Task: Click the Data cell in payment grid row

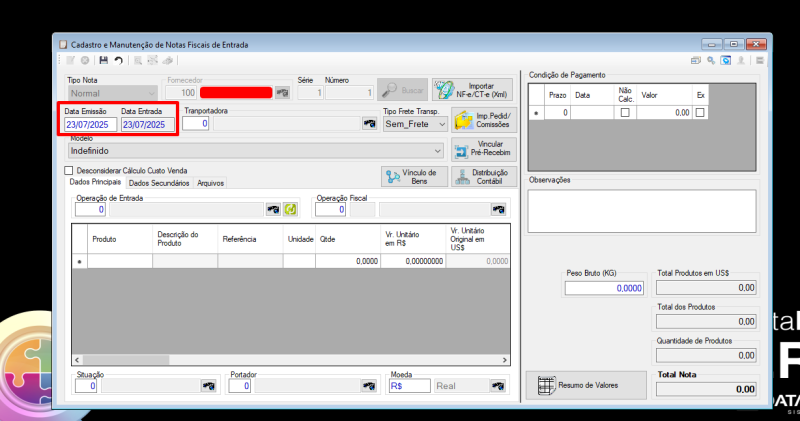Action: pos(592,113)
